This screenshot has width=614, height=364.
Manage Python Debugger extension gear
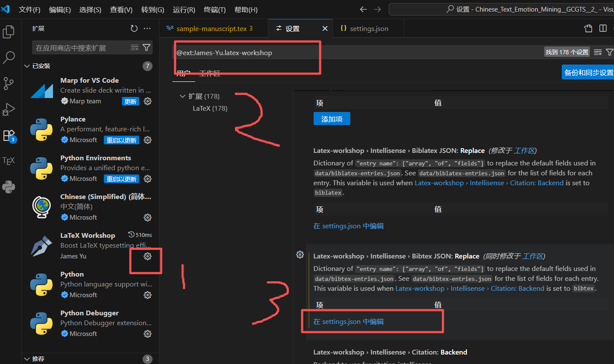coord(147,334)
